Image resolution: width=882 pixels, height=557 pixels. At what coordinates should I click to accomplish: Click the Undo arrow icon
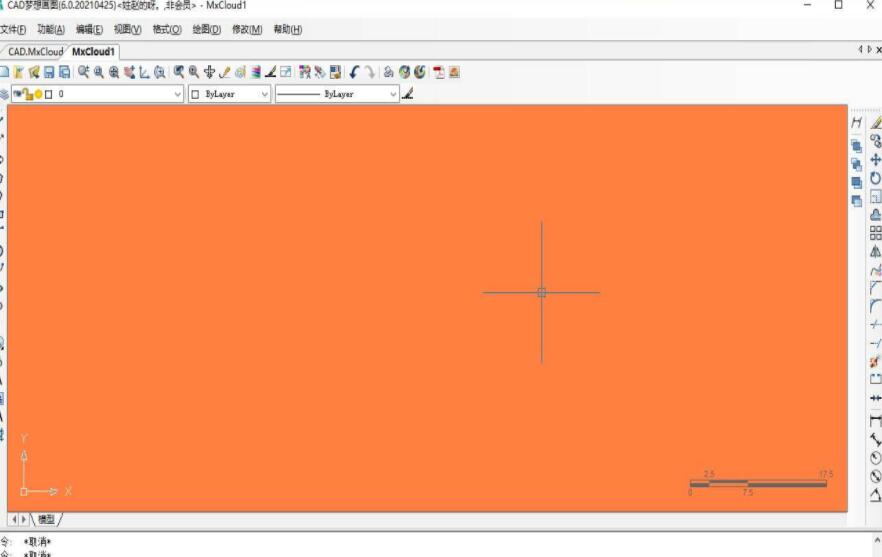(354, 72)
